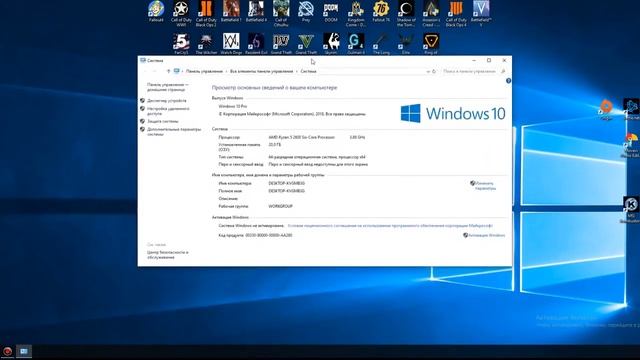This screenshot has width=640, height=360.
Task: Open the Microsoft license terms link
Action: pyautogui.click(x=390, y=226)
